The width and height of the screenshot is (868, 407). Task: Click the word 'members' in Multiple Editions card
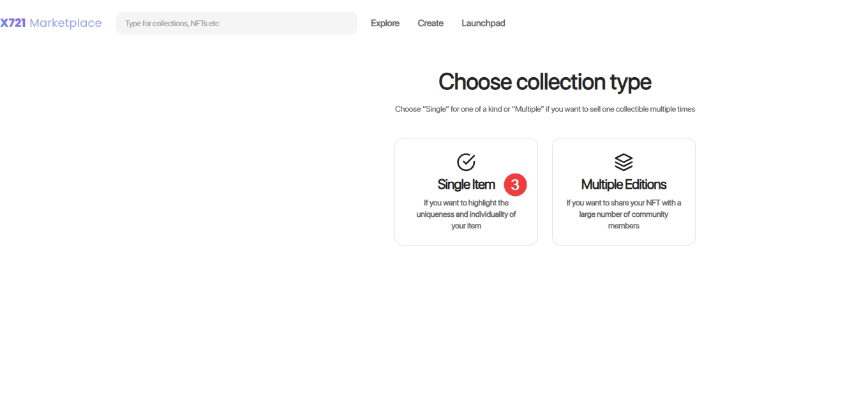624,226
